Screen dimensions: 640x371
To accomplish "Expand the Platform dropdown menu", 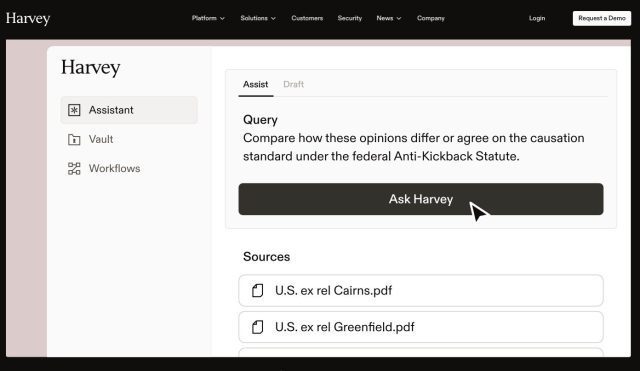I will 208,18.
